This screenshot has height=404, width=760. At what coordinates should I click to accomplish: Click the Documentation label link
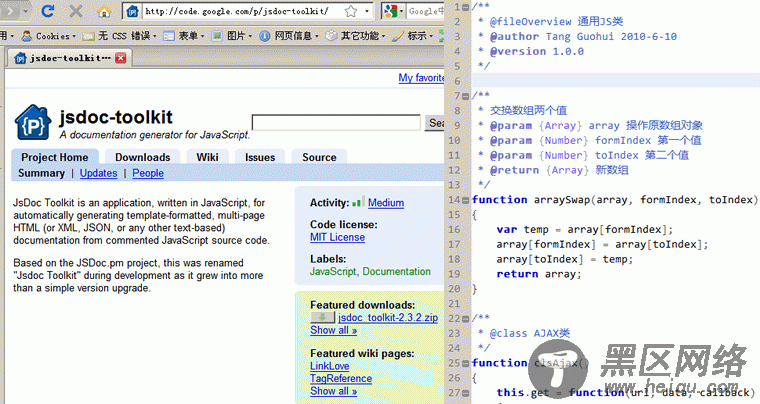[x=396, y=271]
